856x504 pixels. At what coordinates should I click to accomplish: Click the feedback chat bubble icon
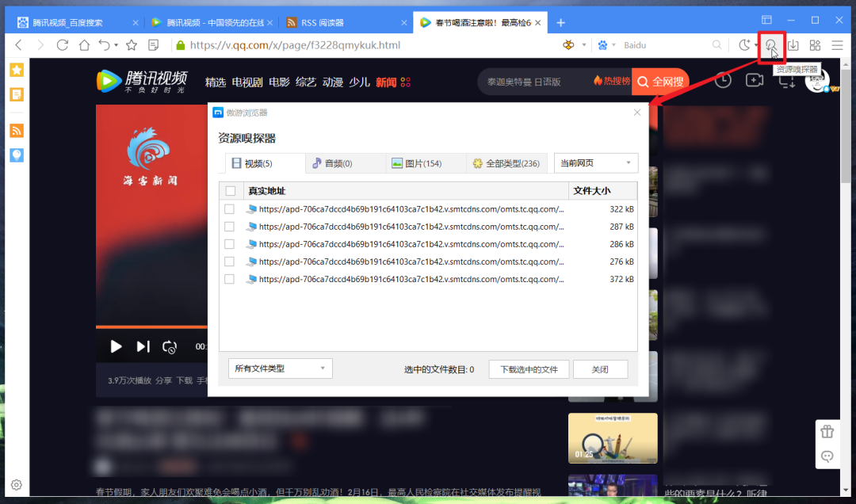(827, 456)
